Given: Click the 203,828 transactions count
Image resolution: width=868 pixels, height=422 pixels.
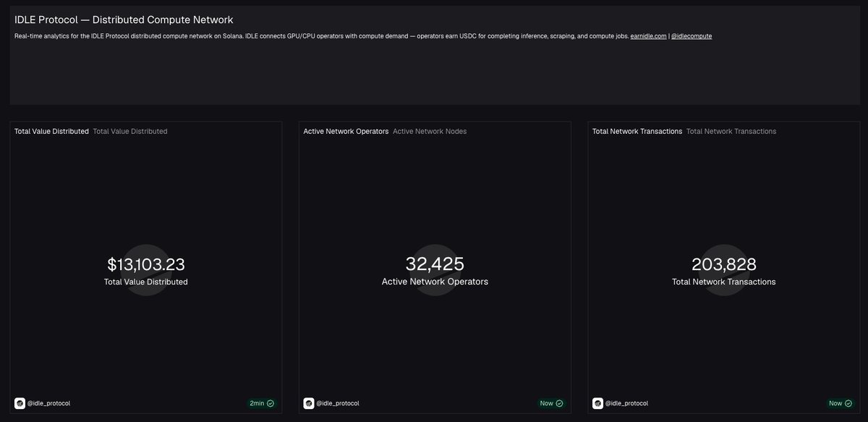Looking at the screenshot, I should tap(724, 264).
